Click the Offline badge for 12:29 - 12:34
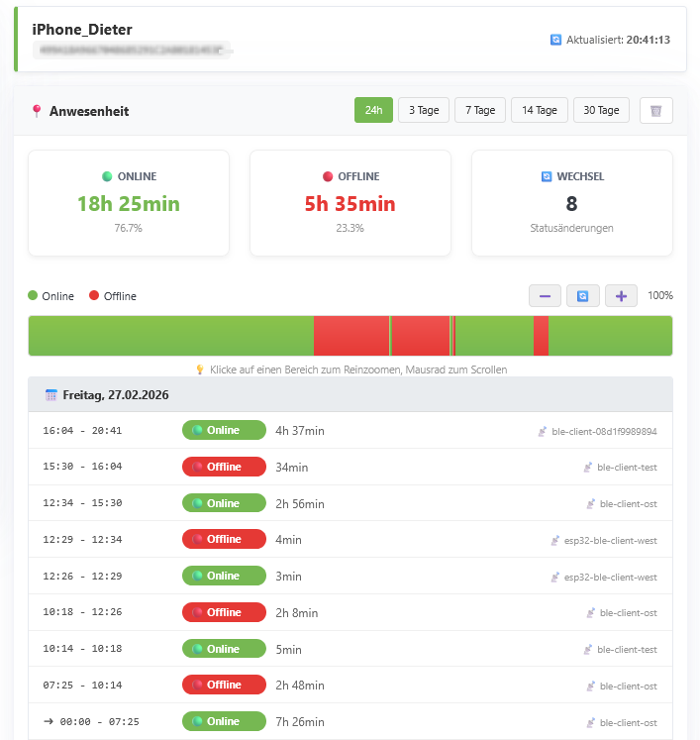 click(x=224, y=539)
